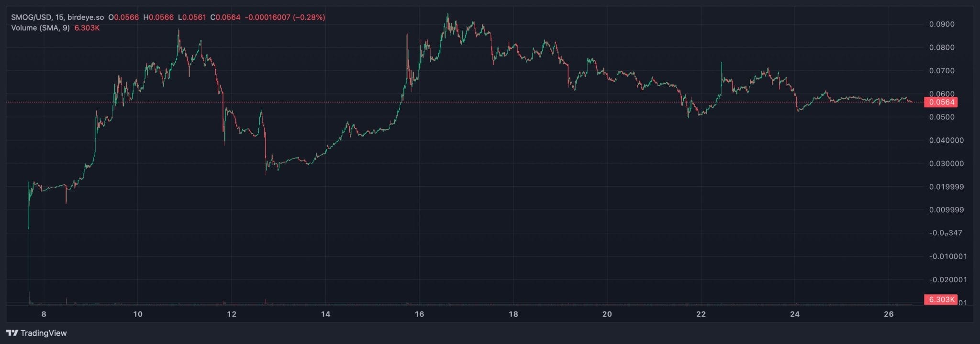Open the TradingView text link
The image size is (980, 344).
(44, 333)
